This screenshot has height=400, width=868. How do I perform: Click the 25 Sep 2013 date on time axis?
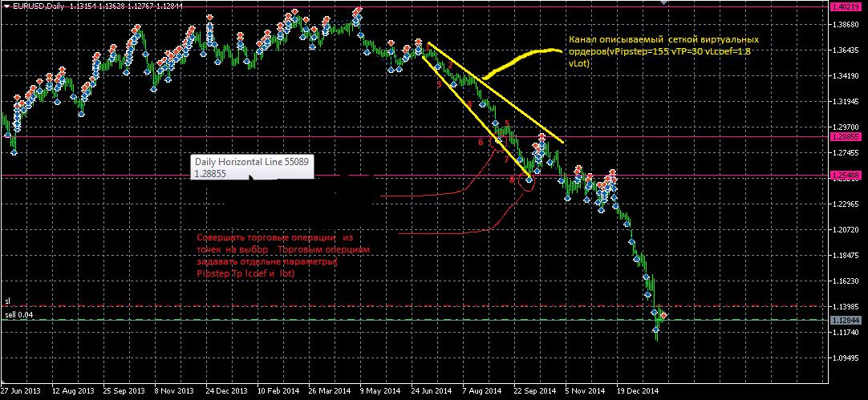click(124, 390)
